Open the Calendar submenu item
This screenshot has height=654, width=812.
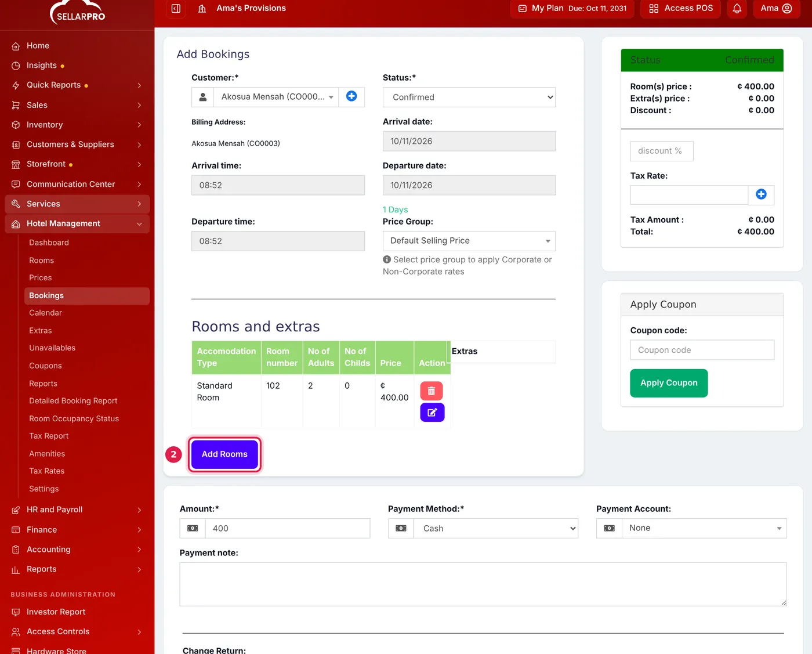[x=45, y=313]
